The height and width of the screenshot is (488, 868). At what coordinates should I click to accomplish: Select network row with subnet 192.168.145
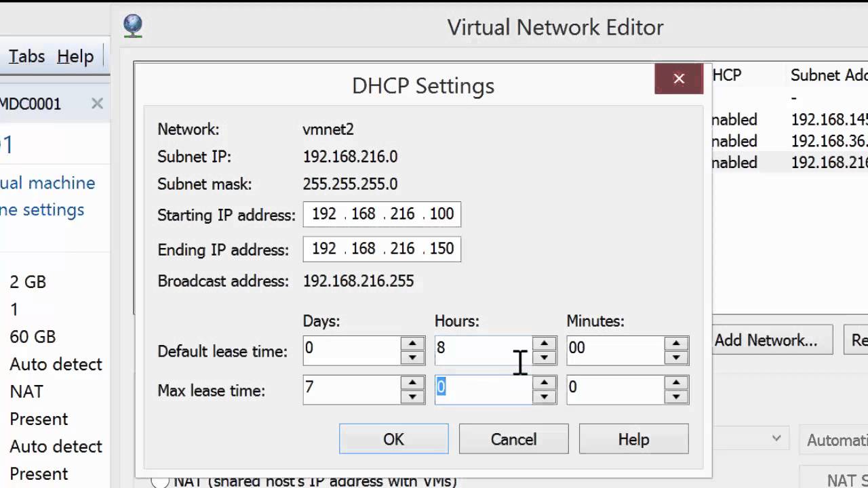789,120
